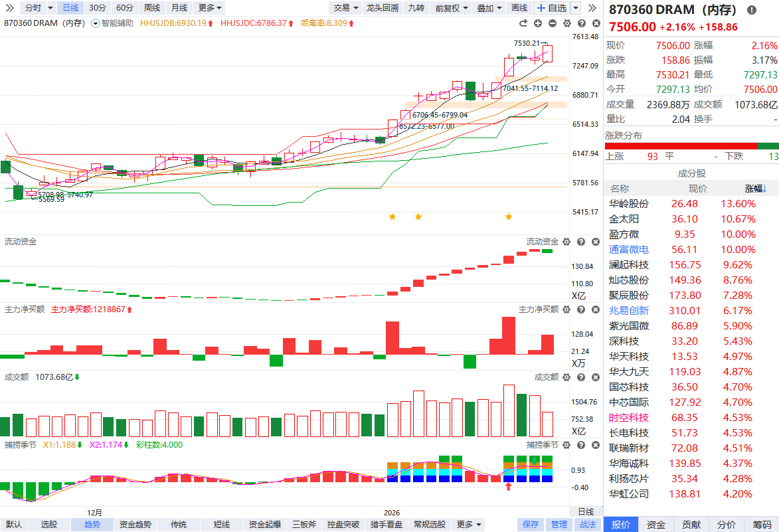Click the red 上涨 distribution bar
The width and height of the screenshot is (779, 532).
pyautogui.click(x=681, y=146)
